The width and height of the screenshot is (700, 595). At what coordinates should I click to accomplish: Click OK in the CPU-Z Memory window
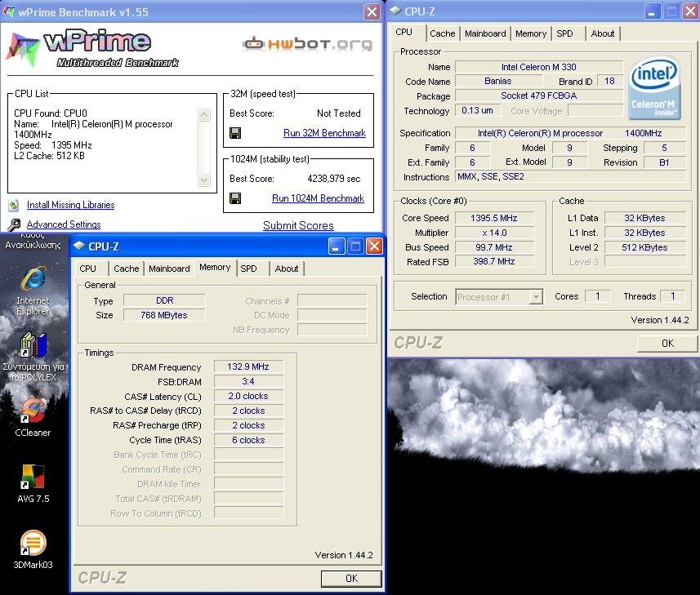click(x=351, y=579)
